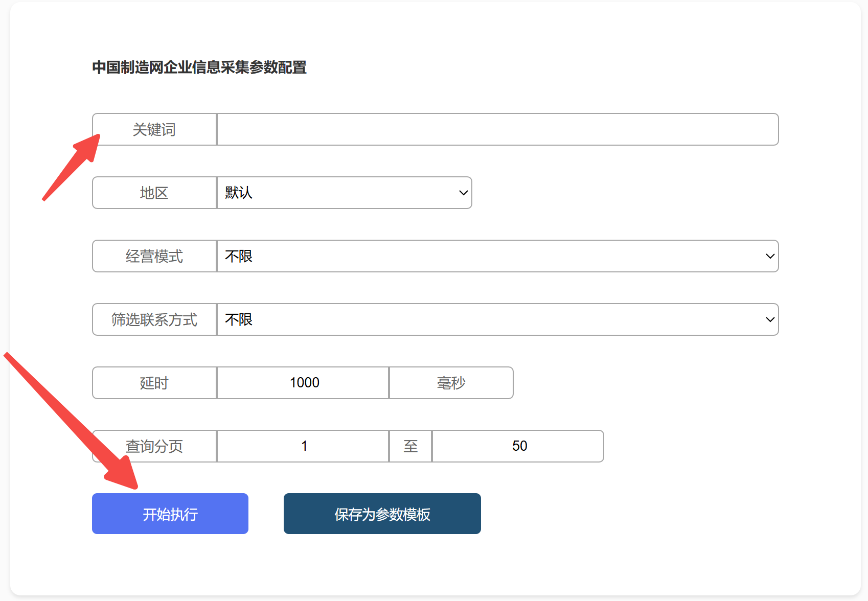Click the 关键词 keyword input field
The image size is (868, 601).
tap(497, 129)
